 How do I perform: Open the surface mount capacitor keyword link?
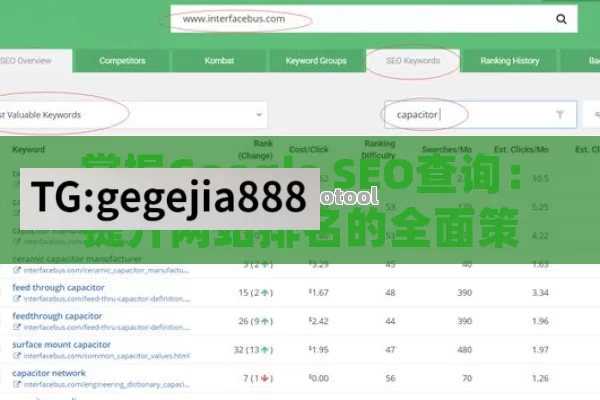[61, 344]
